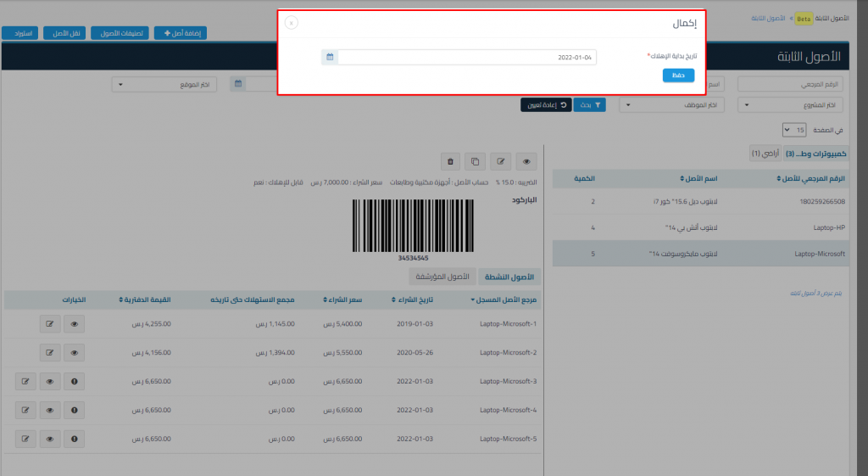Click the حفظ save button in dialog

click(x=678, y=76)
